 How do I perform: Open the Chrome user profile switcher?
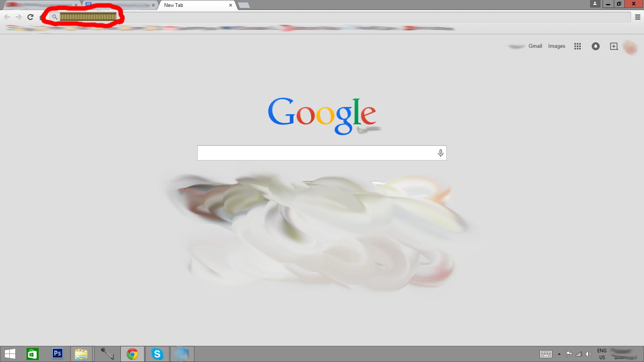(x=595, y=4)
